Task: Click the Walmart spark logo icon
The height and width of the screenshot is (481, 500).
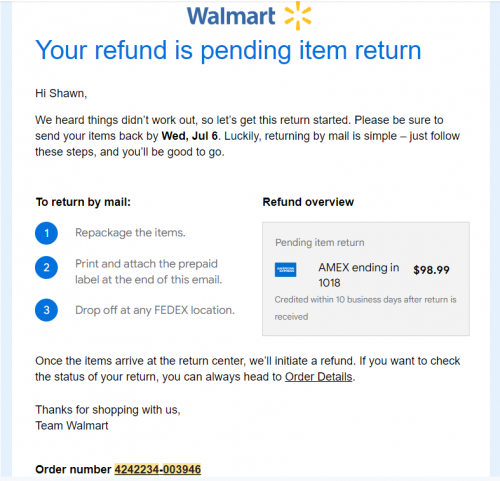Action: click(298, 16)
